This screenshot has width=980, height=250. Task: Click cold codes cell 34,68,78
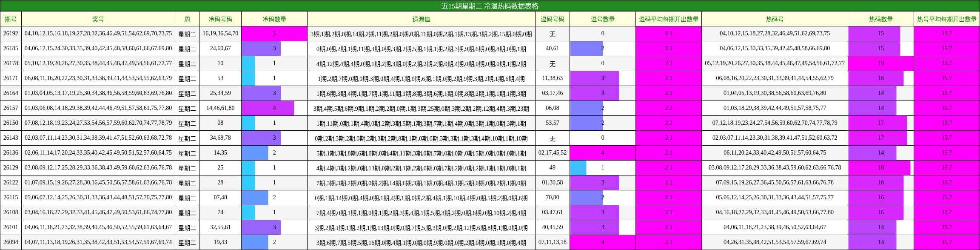tap(220, 138)
